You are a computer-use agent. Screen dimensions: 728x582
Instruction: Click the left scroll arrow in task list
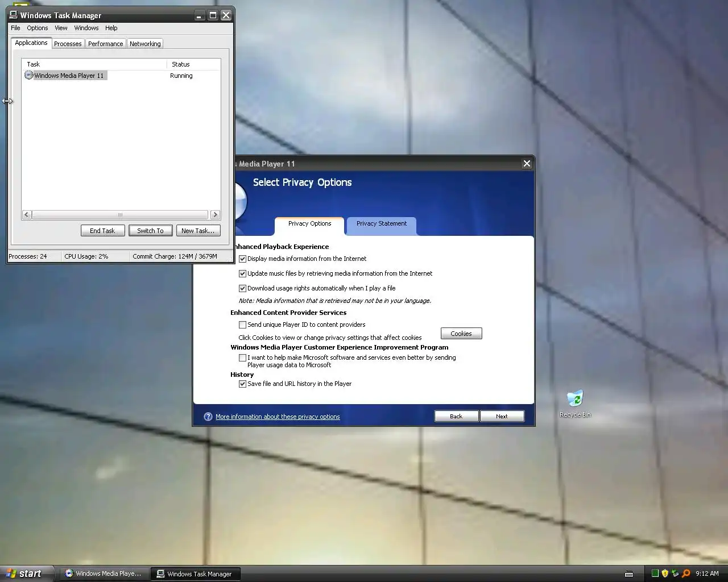tap(27, 215)
